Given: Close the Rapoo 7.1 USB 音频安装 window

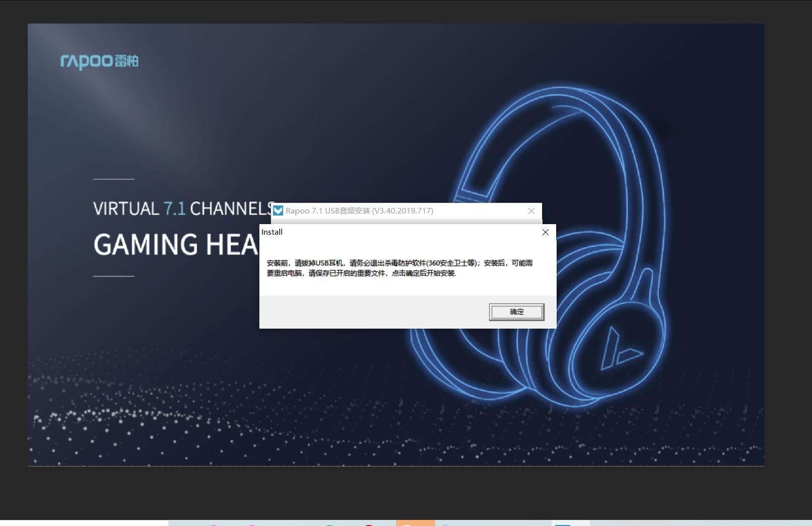Looking at the screenshot, I should coord(531,211).
